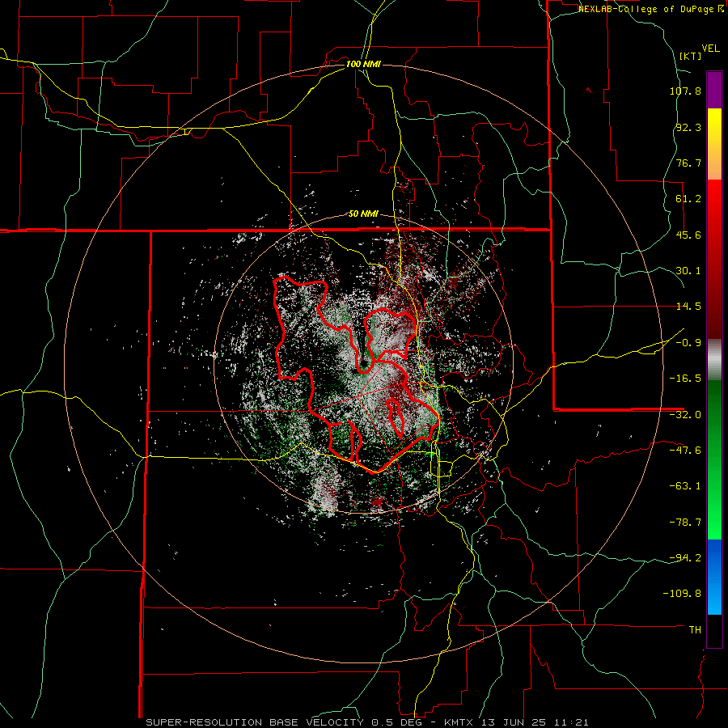Click the -94.2 value on the velocity scale

click(685, 558)
